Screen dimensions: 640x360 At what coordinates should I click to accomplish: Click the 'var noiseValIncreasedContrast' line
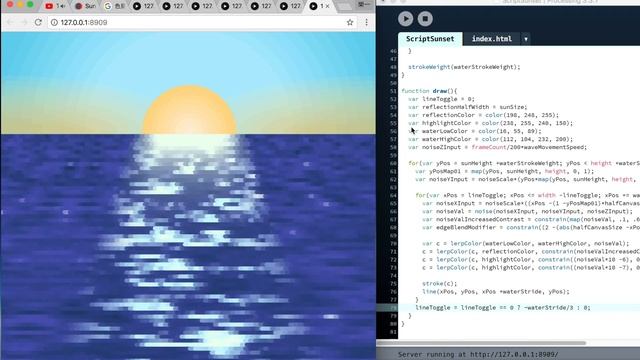[531, 219]
